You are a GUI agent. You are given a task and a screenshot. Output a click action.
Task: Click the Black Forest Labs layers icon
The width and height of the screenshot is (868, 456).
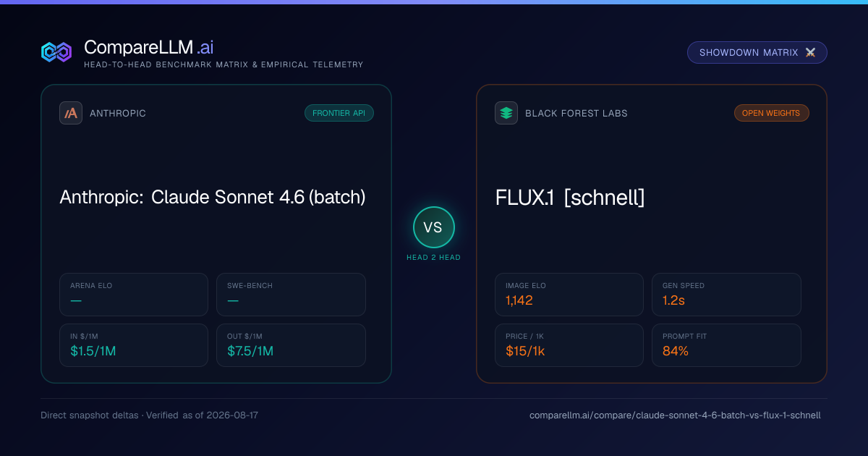click(506, 113)
